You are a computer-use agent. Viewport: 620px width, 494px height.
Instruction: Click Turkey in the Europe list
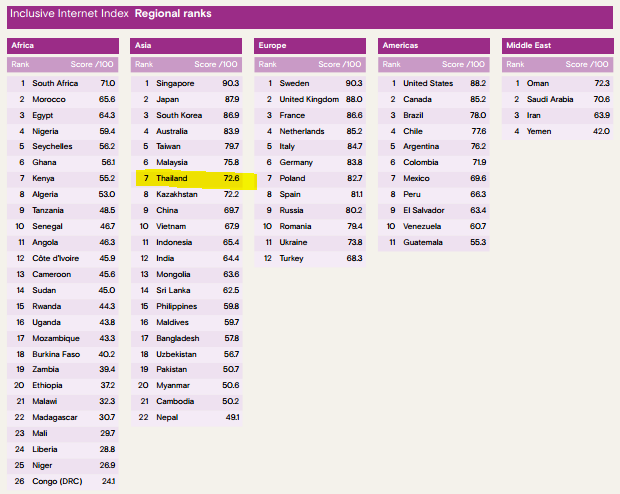pyautogui.click(x=310, y=258)
